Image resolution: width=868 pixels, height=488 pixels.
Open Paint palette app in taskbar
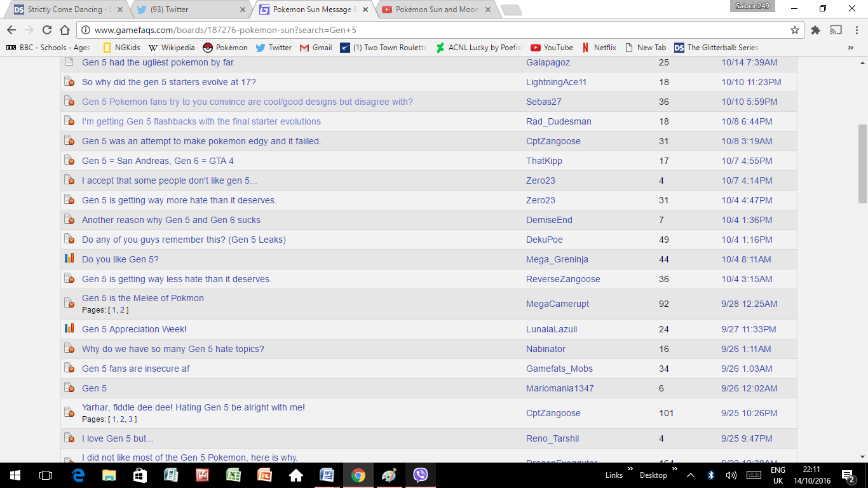point(389,475)
